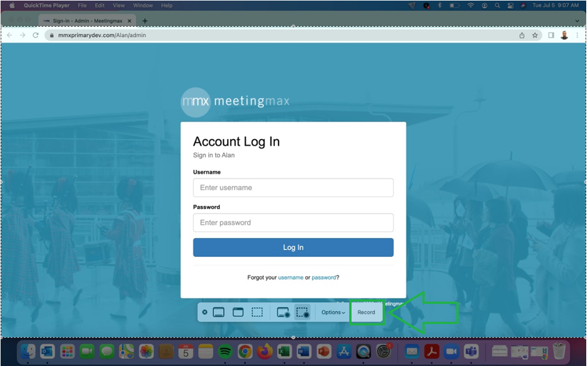Share this page from the address bar
The image size is (588, 366).
point(522,35)
